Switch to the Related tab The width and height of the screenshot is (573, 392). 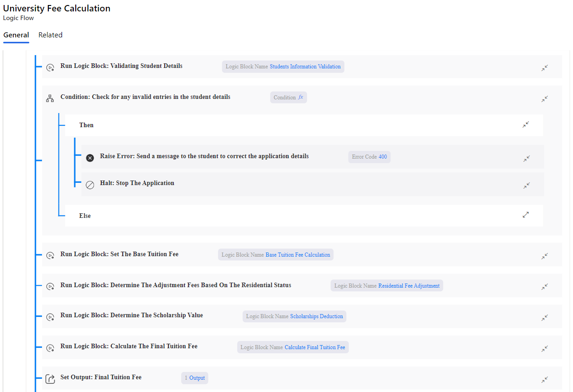(x=50, y=35)
